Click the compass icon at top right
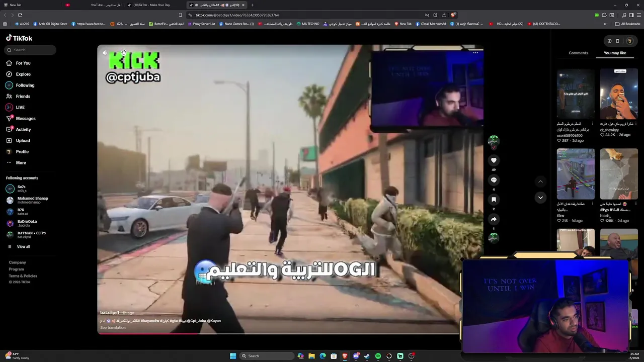Viewport: 644px width, 362px height. [x=609, y=41]
